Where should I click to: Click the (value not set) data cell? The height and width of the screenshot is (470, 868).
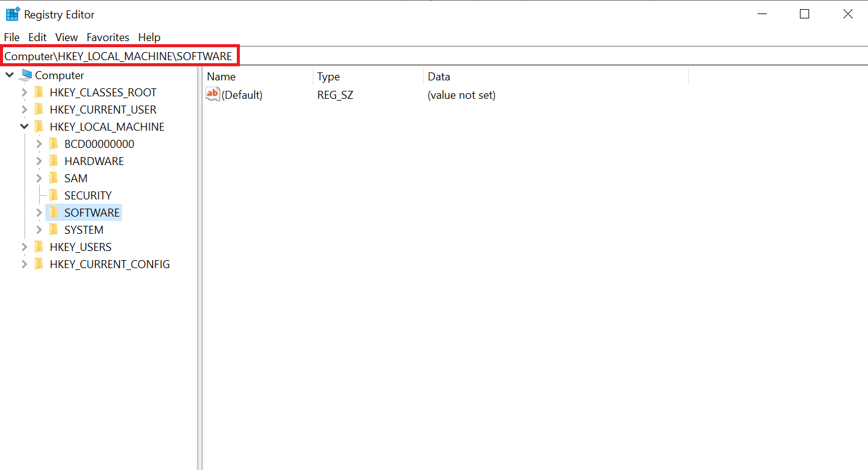(462, 95)
